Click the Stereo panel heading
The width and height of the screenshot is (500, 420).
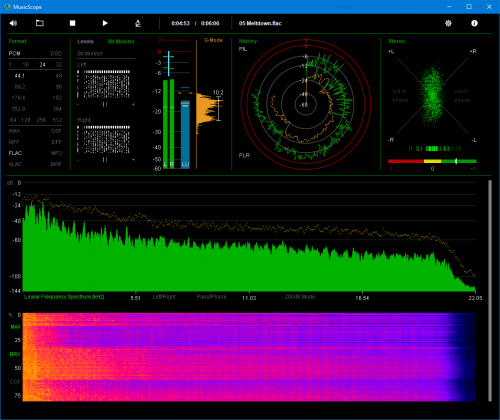[x=397, y=41]
